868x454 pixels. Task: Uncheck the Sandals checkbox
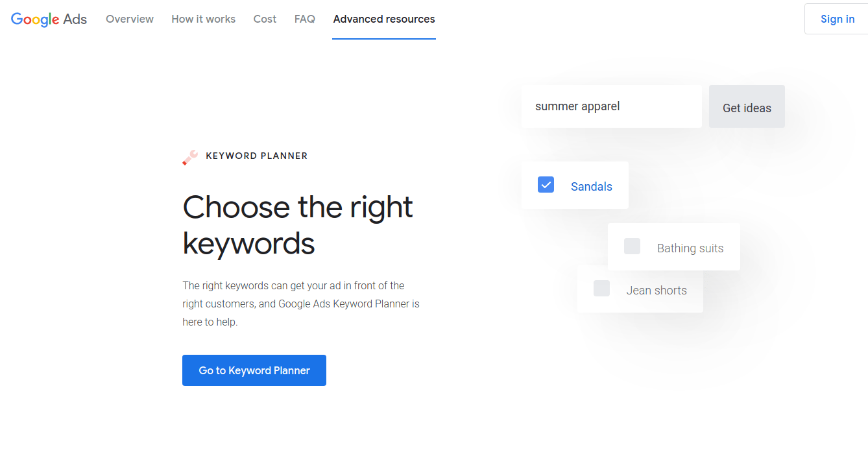pyautogui.click(x=546, y=185)
